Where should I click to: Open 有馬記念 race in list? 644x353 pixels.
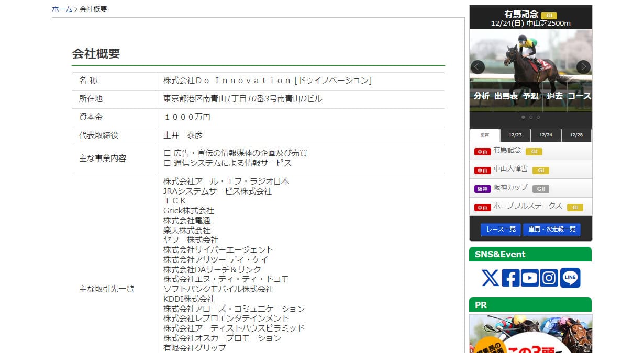pyautogui.click(x=507, y=150)
